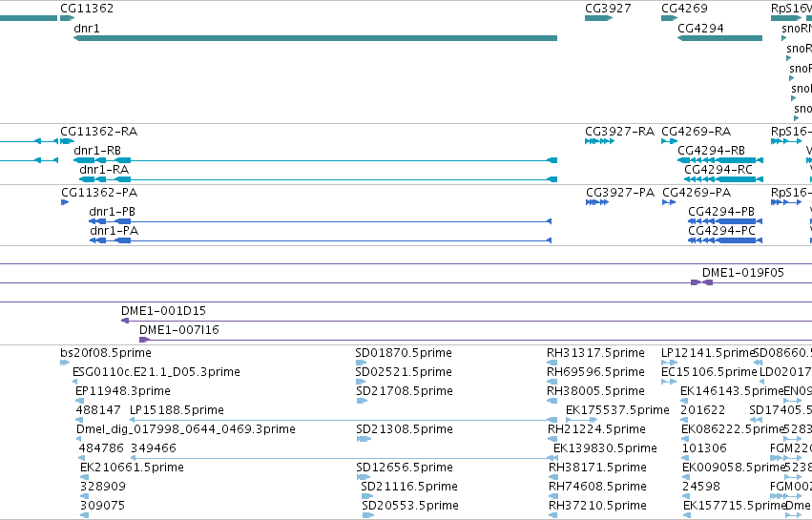The width and height of the screenshot is (812, 520).
Task: Select the RH21224.5prime EST label
Action: [596, 429]
